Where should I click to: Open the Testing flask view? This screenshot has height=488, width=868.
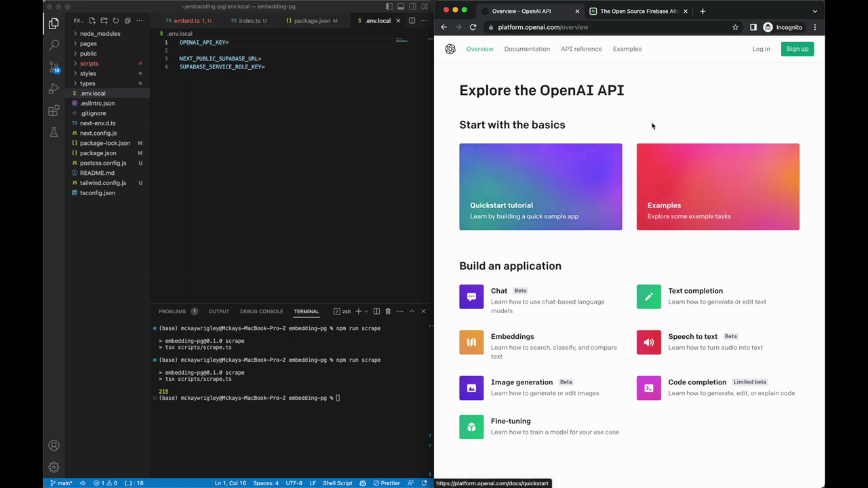pyautogui.click(x=54, y=132)
